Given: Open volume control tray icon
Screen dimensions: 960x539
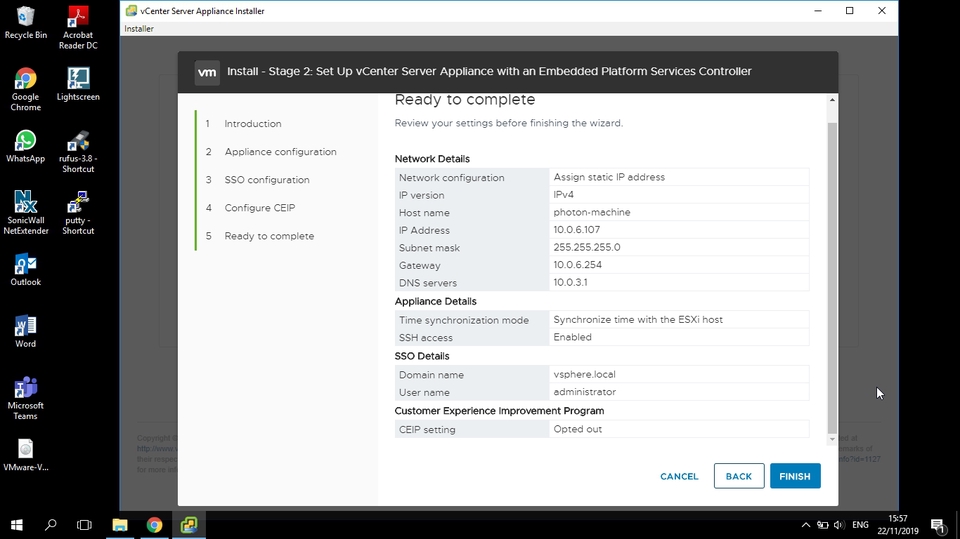Looking at the screenshot, I should click(x=839, y=525).
